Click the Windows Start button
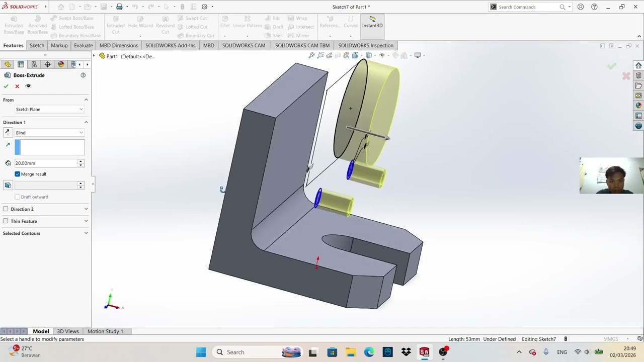Image resolution: width=644 pixels, height=362 pixels. point(201,352)
